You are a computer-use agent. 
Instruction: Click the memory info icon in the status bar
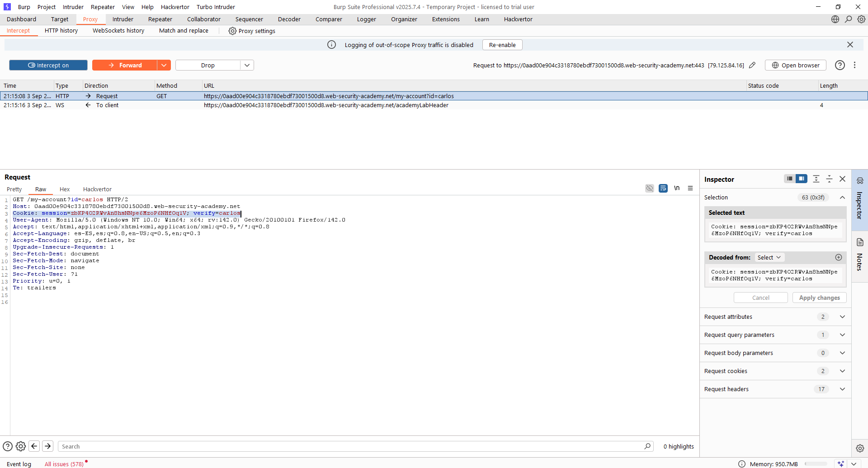tap(741, 464)
